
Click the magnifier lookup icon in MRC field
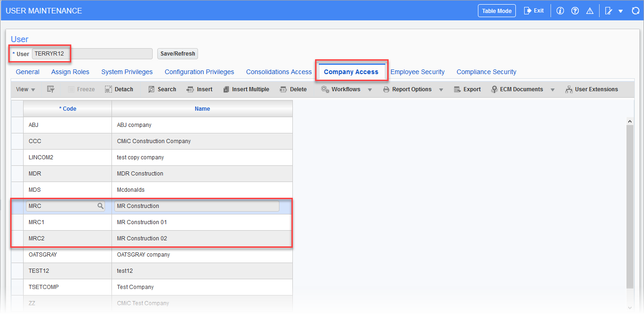point(100,206)
